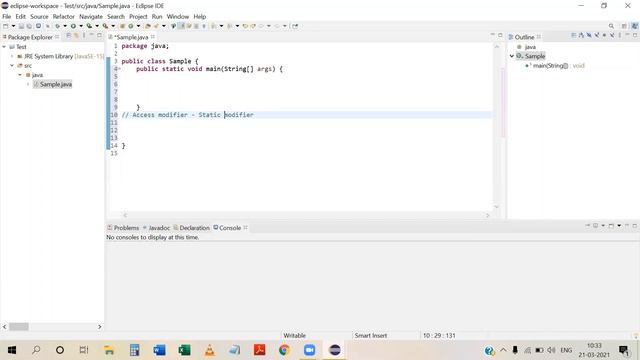Screen dimensions: 640x360
Task: Click Open Console icon in Console view
Action: (x=611, y=226)
